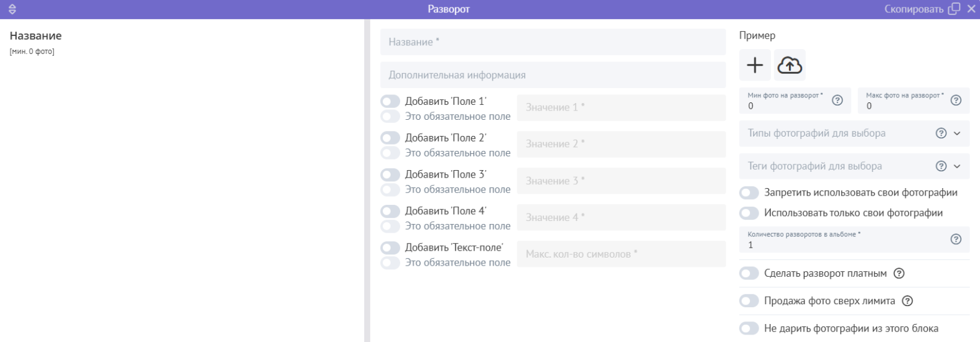
Task: Toggle Запретить использовать свои фотографии
Action: coord(749,193)
